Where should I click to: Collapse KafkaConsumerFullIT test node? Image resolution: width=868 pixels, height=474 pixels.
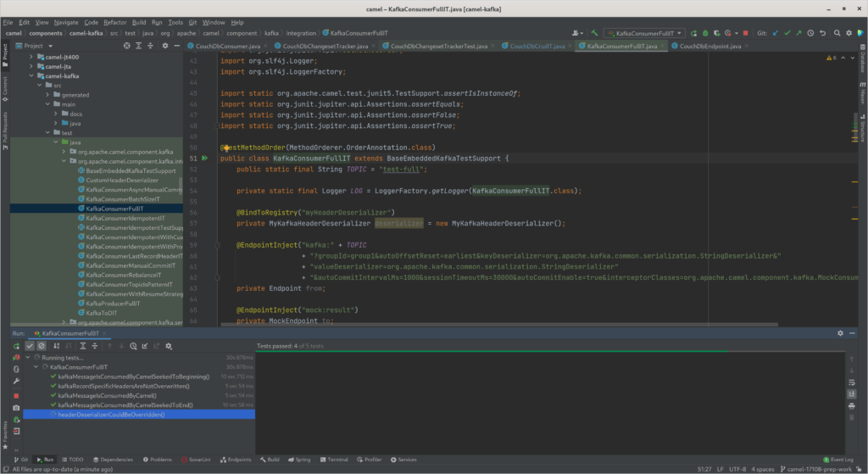[36, 367]
